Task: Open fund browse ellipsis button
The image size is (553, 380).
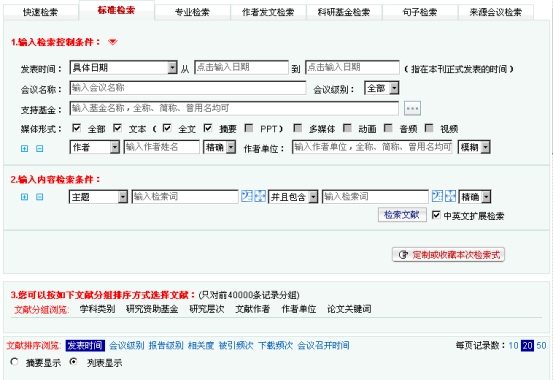Action: click(x=412, y=108)
